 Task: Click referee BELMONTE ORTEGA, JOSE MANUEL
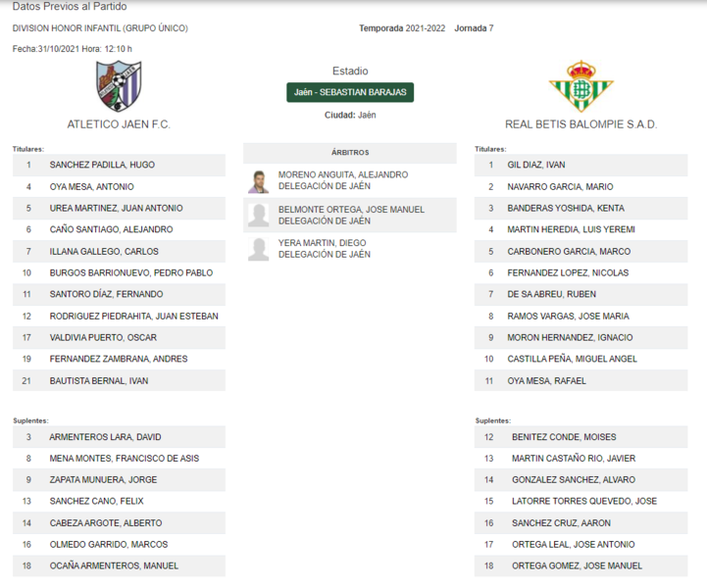pos(351,210)
